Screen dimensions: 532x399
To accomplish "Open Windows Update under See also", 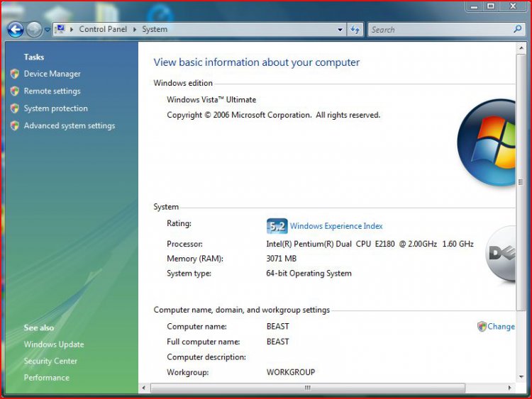I will click(54, 344).
